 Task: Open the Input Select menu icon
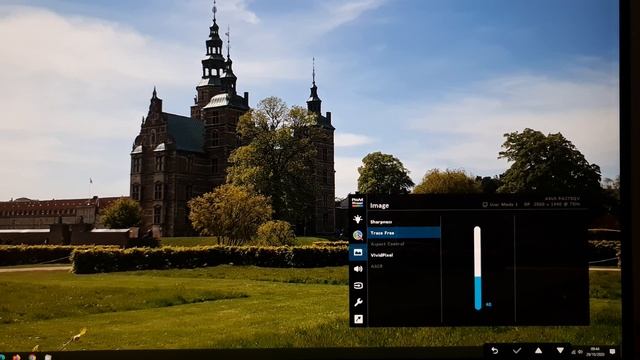(358, 285)
